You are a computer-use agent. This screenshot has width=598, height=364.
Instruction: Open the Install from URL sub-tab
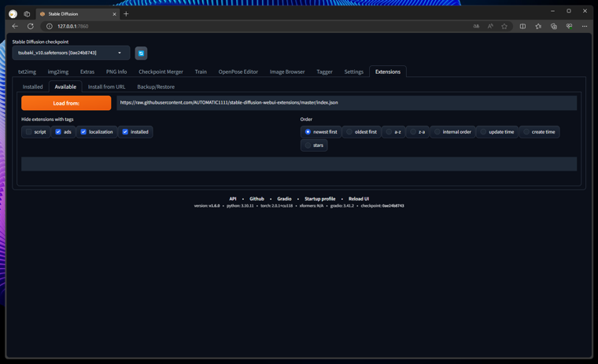tap(106, 86)
